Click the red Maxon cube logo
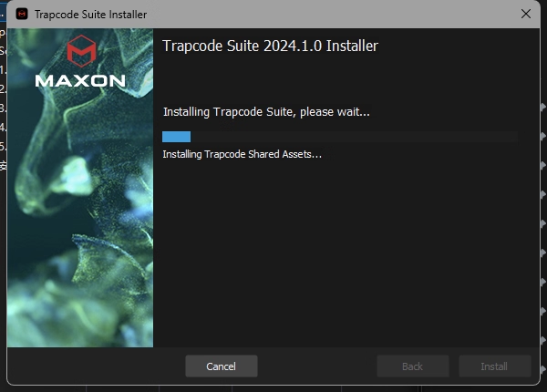The height and width of the screenshot is (392, 547). point(81,51)
